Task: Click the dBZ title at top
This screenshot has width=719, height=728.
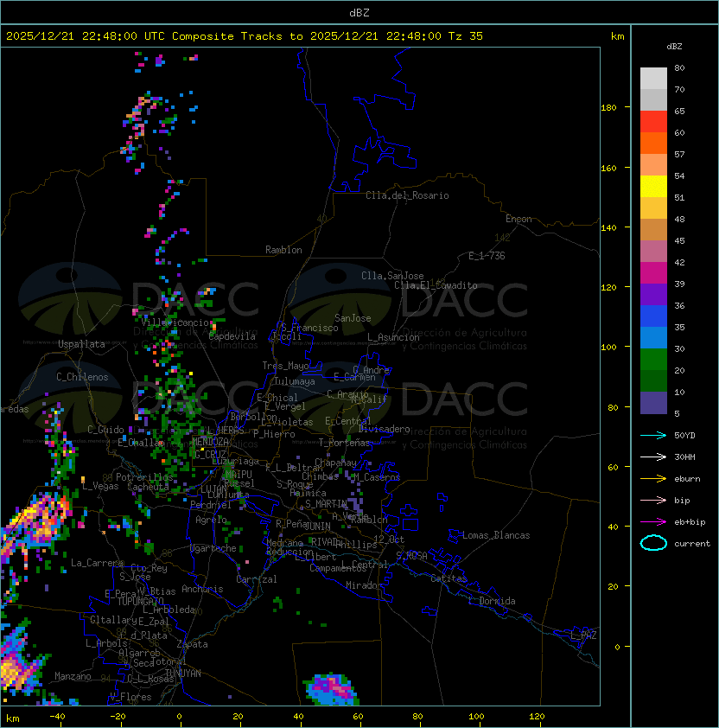Action: 359,12
